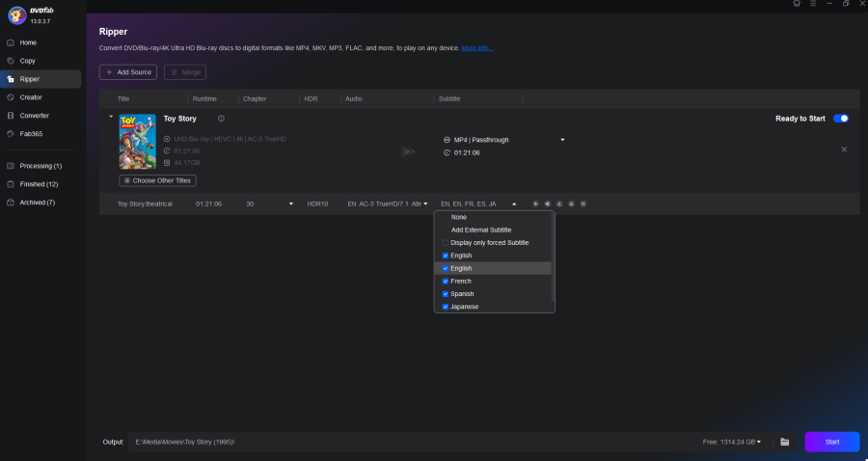Open the skin theme icon in title bar
This screenshot has height=461, width=868.
coord(797,3)
